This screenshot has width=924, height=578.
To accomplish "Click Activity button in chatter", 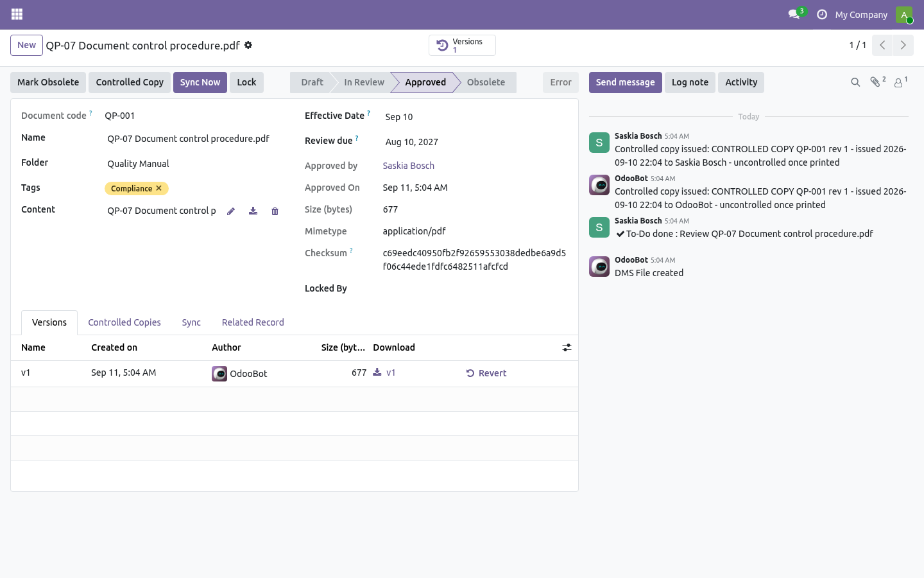I will coord(741,82).
